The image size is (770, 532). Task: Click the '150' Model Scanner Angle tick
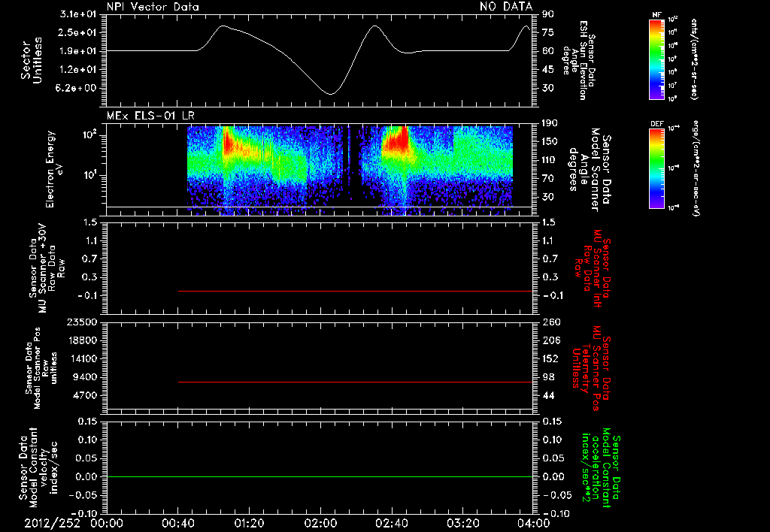550,142
